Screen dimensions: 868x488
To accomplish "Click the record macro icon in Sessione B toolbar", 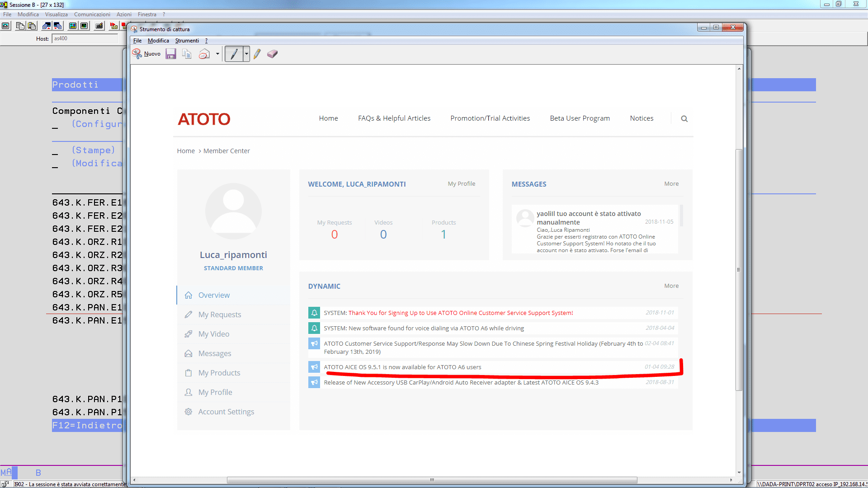I will click(x=113, y=26).
